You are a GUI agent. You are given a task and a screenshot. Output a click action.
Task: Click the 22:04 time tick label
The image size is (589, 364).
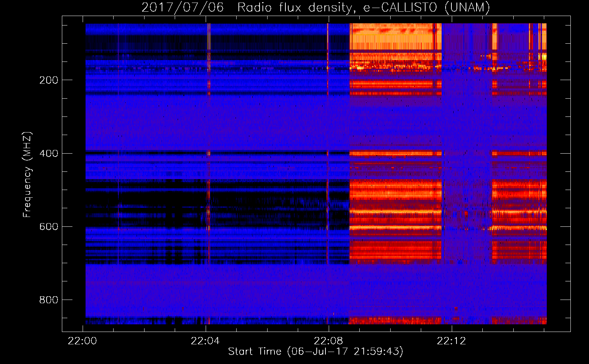coord(205,341)
